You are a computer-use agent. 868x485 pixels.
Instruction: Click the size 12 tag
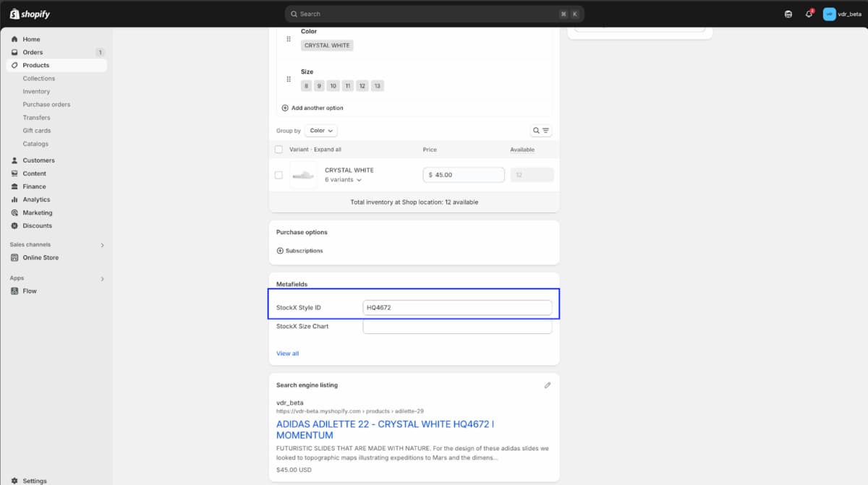point(362,86)
